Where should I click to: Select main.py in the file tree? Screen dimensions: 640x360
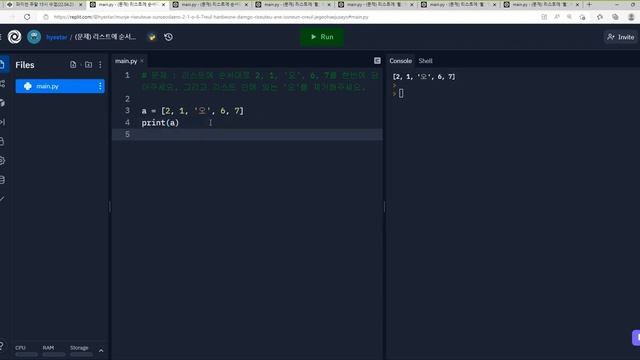click(x=60, y=86)
